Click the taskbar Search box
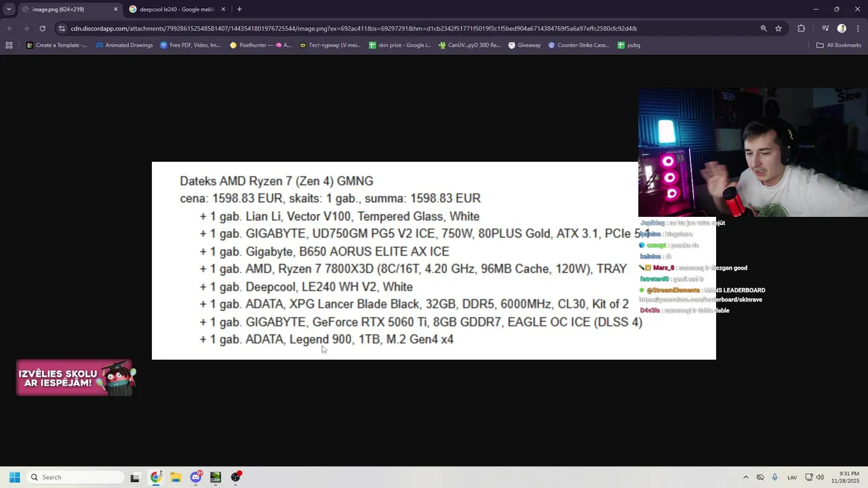Screen dimensions: 868x488 75,477
